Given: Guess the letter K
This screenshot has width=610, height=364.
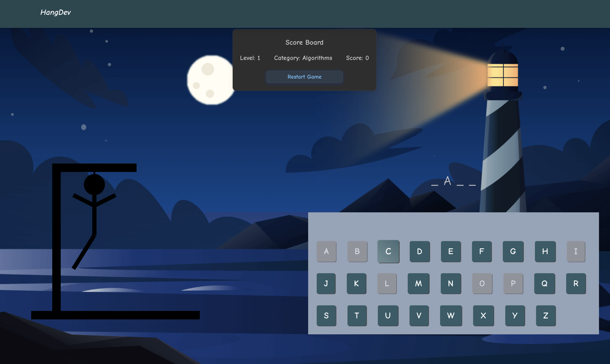Looking at the screenshot, I should (x=356, y=284).
